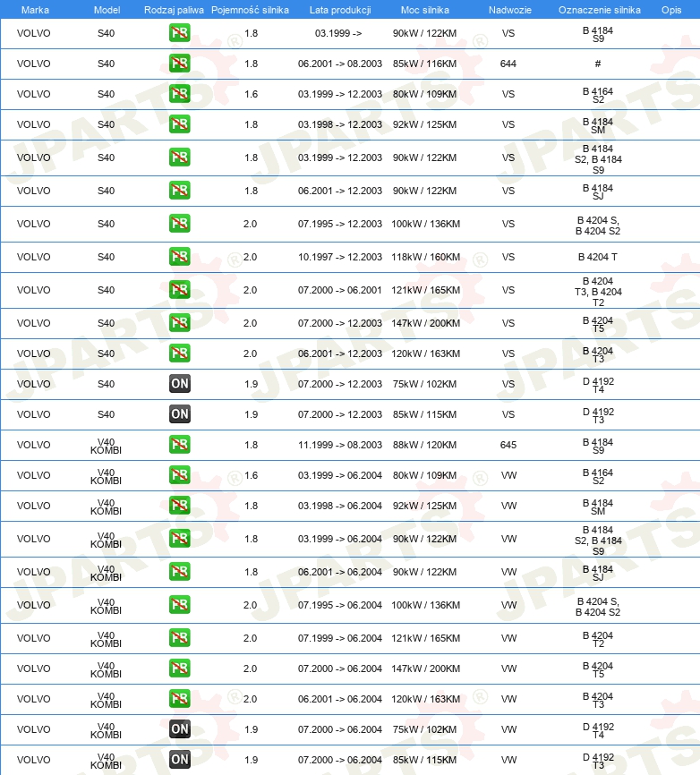
Task: Click petrol icon in V40 KOMBI B 4184 SJ row
Action: [x=179, y=572]
